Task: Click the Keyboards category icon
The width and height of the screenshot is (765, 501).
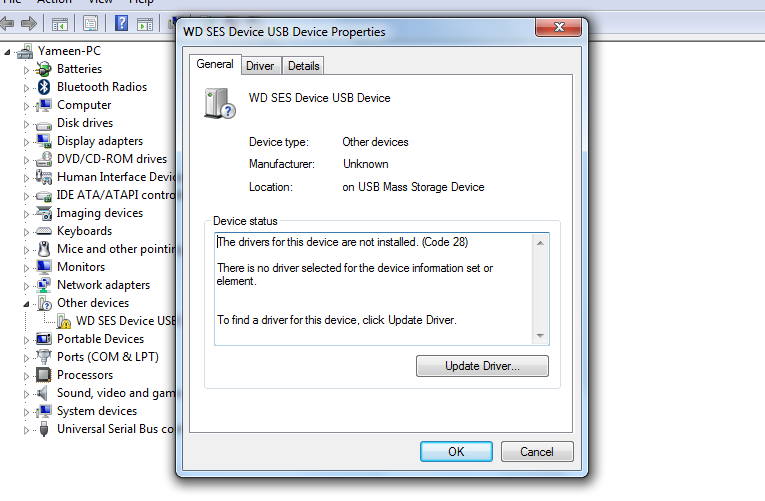Action: coord(44,231)
